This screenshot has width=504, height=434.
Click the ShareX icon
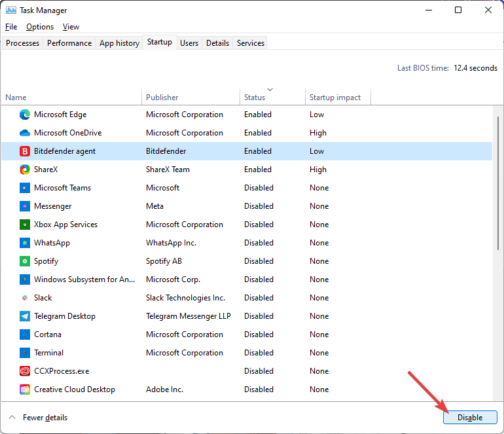(x=25, y=170)
